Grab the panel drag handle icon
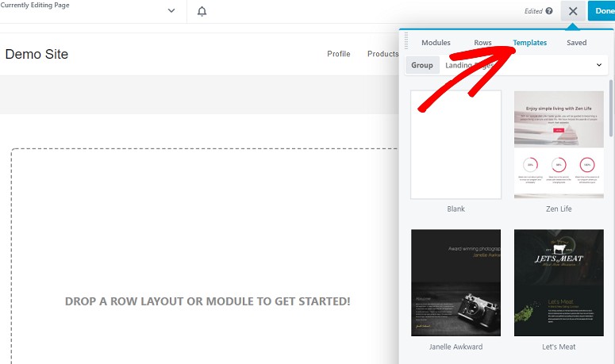 tap(406, 40)
